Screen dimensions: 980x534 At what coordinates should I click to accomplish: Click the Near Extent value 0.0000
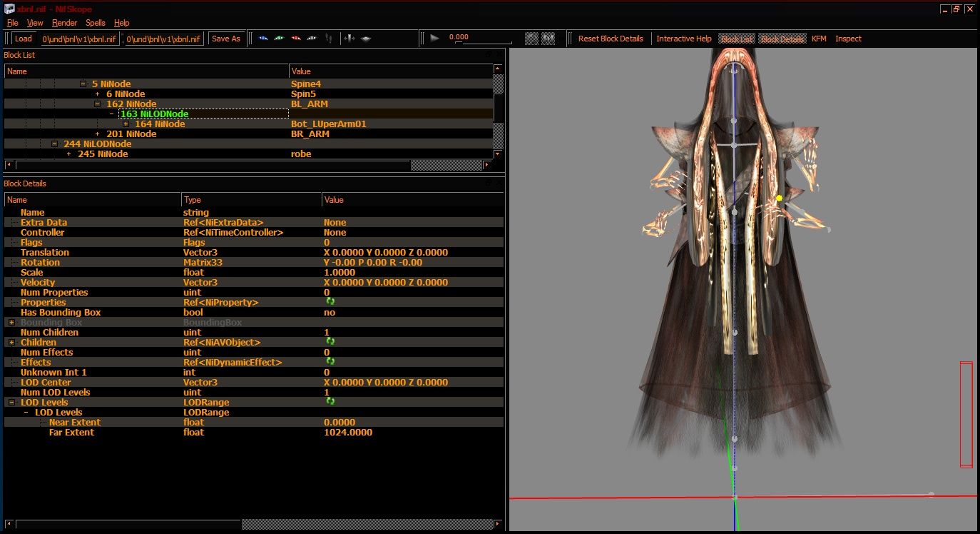pos(340,422)
